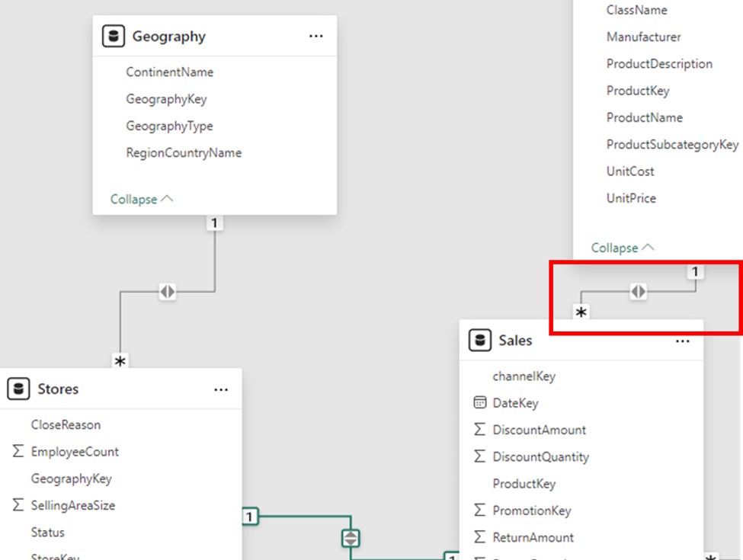Open the Stores table more options menu

click(x=221, y=389)
